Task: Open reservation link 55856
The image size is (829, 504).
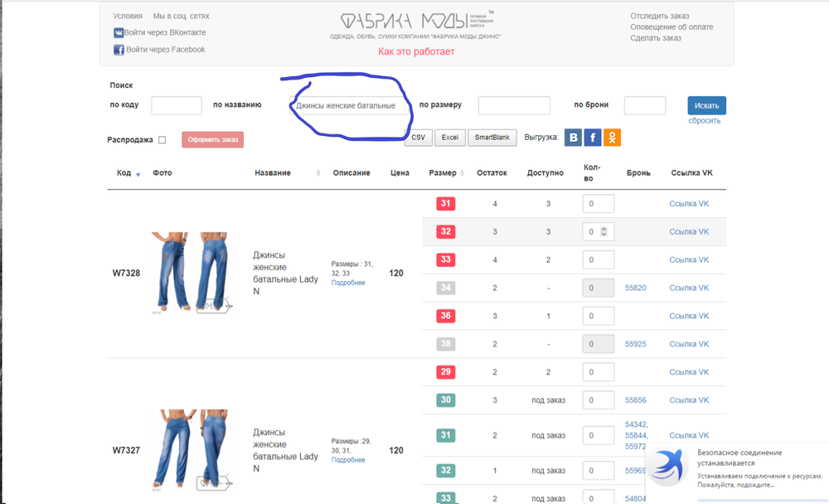Action: pyautogui.click(x=636, y=400)
